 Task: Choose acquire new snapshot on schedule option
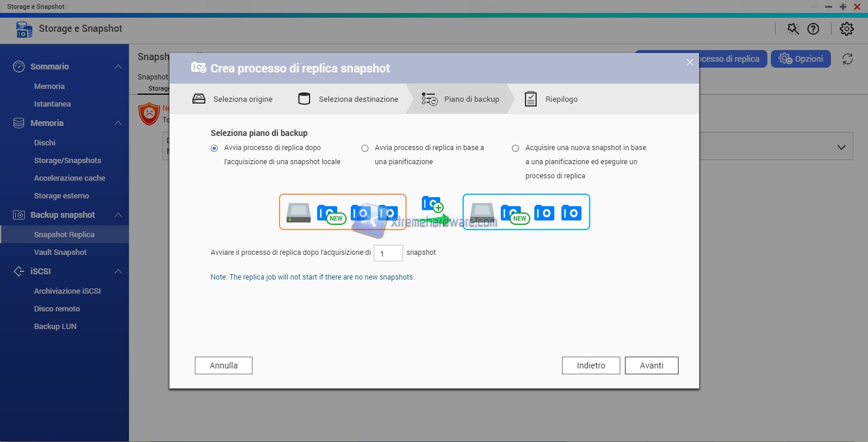click(516, 148)
